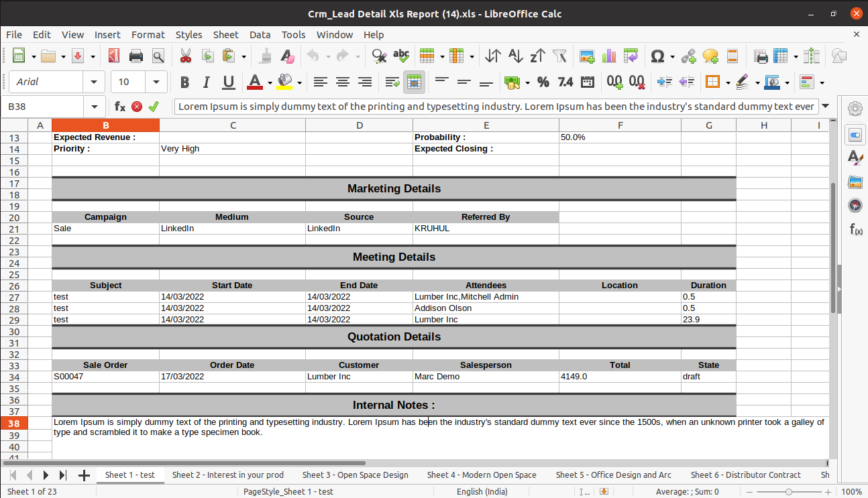Toggle AutoFilter funnel icon
The width and height of the screenshot is (868, 498).
coord(559,56)
